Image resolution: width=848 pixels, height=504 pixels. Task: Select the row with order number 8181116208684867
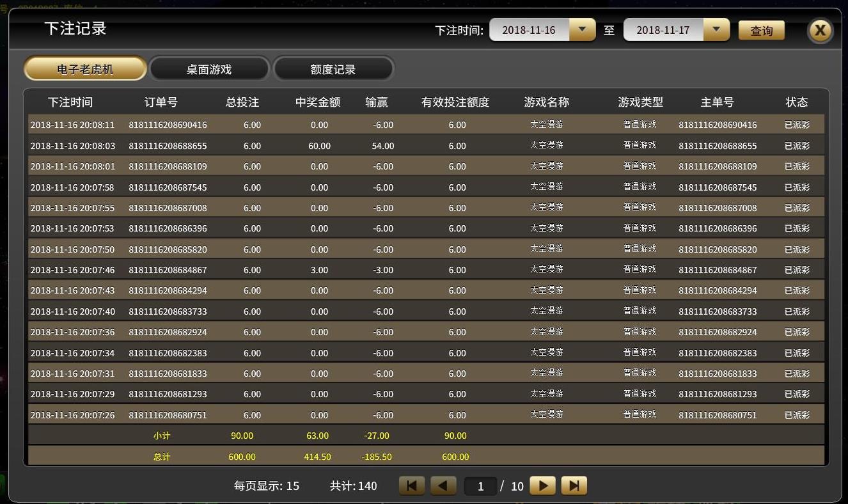[x=168, y=270]
